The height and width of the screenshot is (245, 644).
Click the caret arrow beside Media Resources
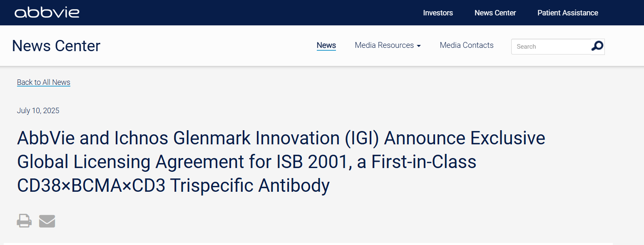point(418,46)
